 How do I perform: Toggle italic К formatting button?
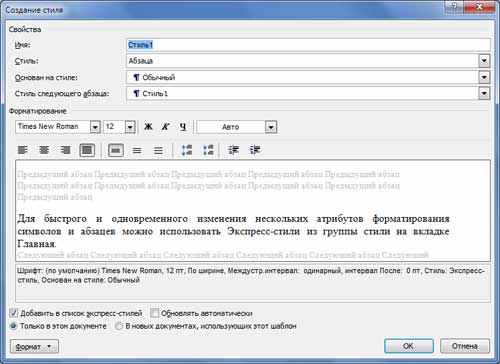pos(166,127)
